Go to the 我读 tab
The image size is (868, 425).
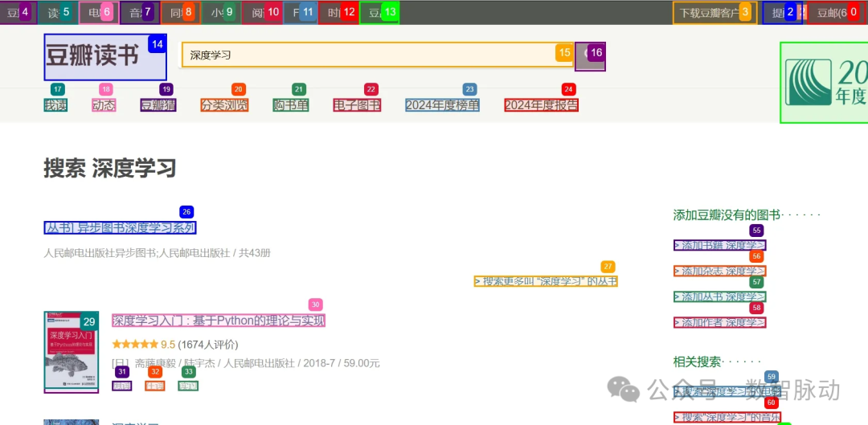55,104
